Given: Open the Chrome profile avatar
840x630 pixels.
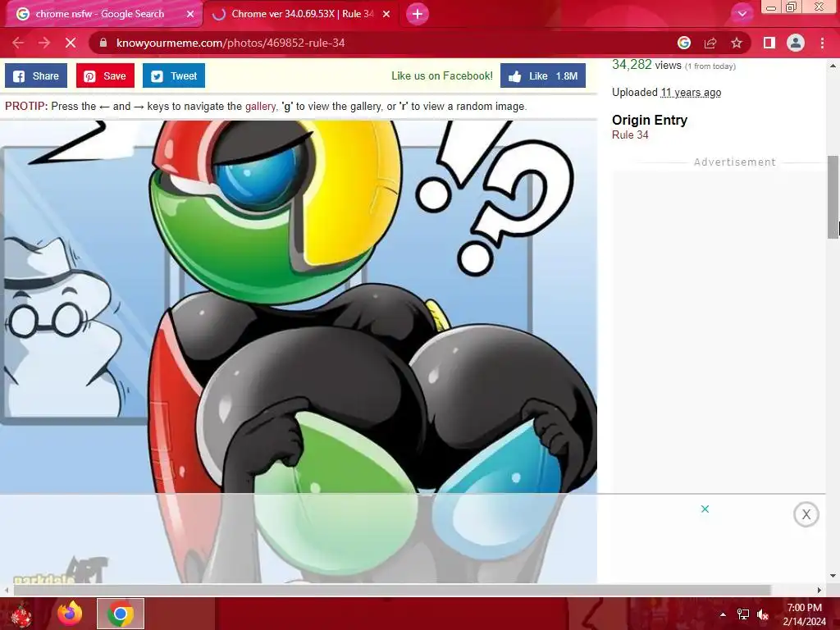Looking at the screenshot, I should (x=796, y=43).
